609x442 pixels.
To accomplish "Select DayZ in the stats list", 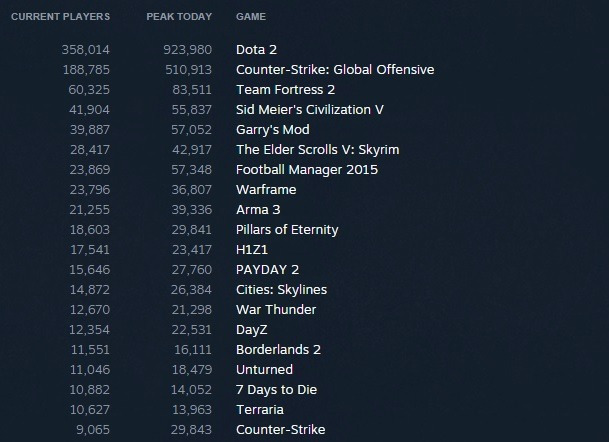I will [252, 330].
